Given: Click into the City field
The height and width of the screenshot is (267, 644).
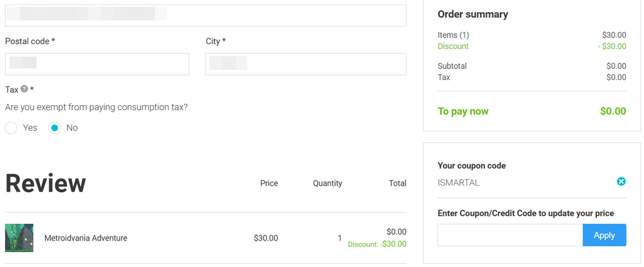Looking at the screenshot, I should click(x=306, y=64).
